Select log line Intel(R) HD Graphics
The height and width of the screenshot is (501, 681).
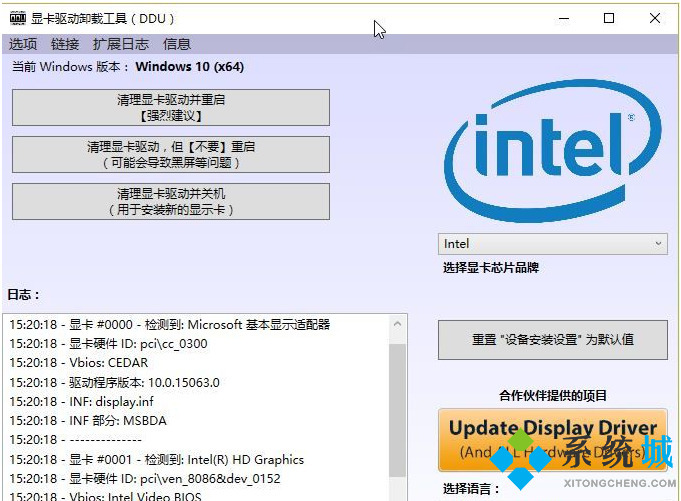(x=157, y=460)
